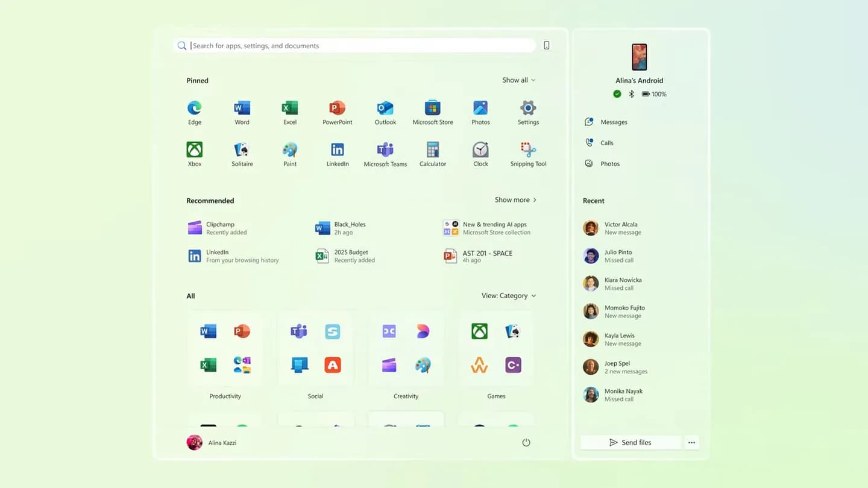
Task: Toggle the phone panel icon beside search
Action: pos(547,45)
